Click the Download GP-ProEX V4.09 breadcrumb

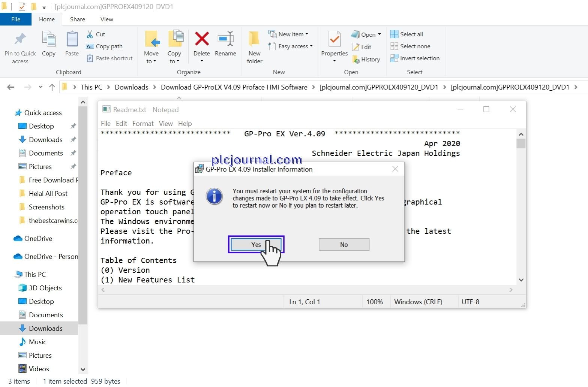coord(234,87)
